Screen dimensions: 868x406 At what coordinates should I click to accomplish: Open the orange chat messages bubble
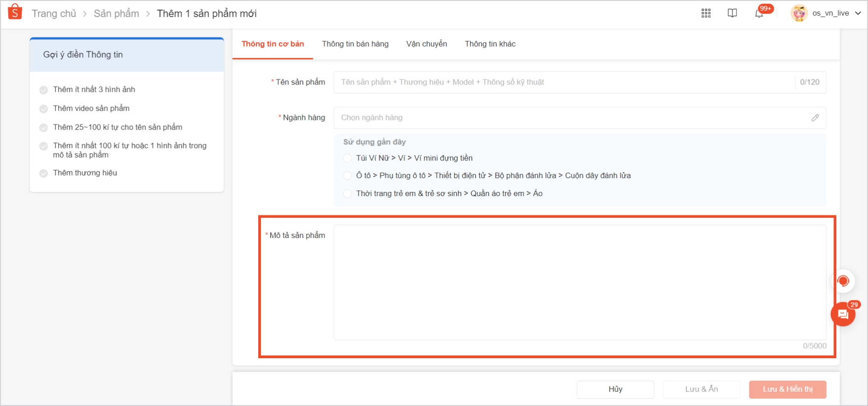click(x=843, y=314)
